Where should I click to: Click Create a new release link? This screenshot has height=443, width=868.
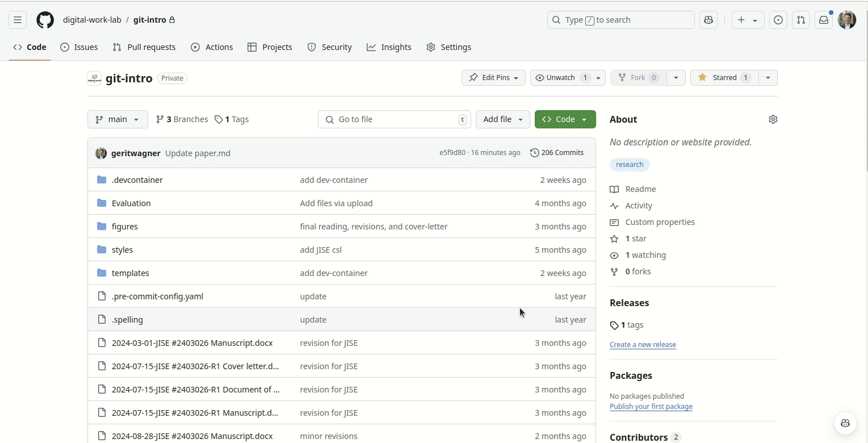[x=643, y=345]
